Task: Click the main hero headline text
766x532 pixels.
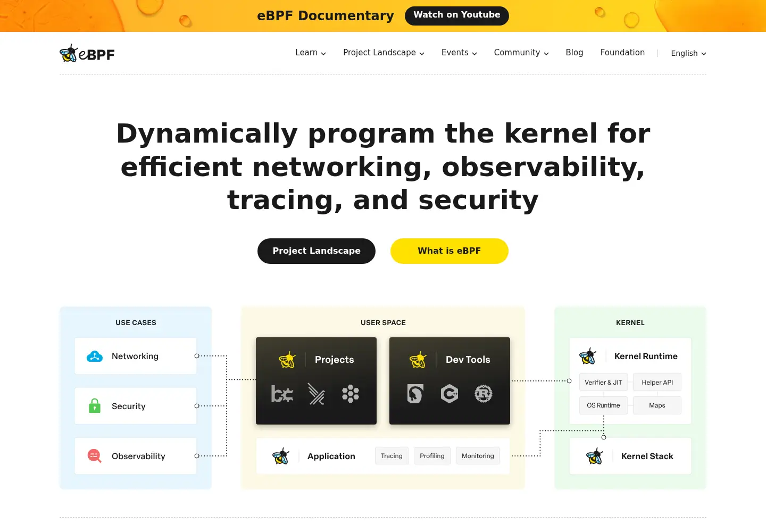Action: click(383, 167)
